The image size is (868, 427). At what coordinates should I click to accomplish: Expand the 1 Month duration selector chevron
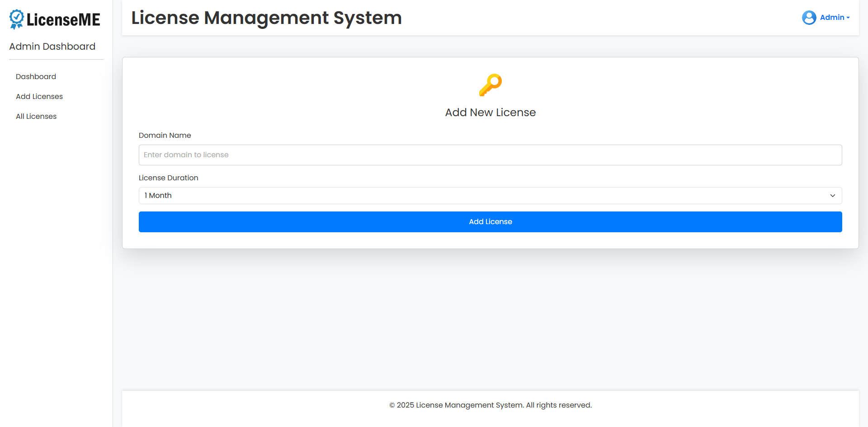pyautogui.click(x=832, y=196)
